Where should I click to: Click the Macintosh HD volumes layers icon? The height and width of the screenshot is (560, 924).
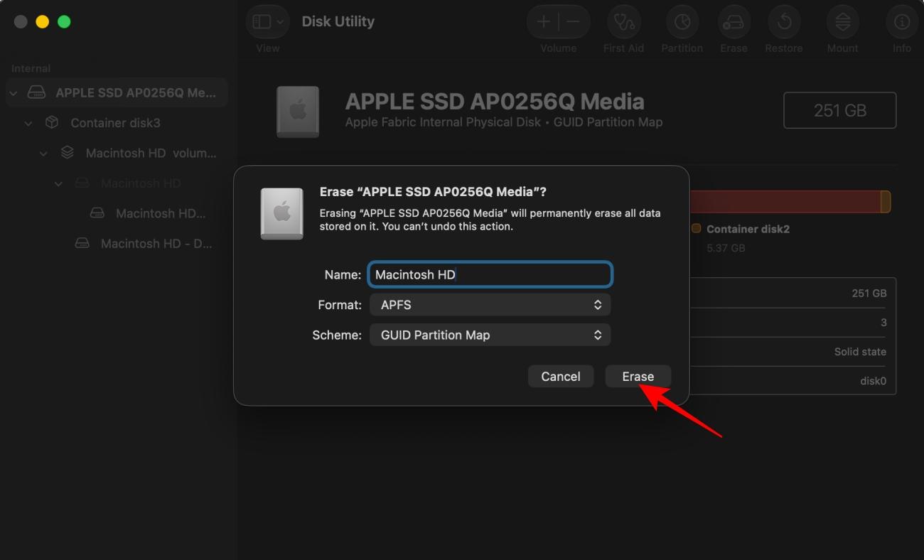[x=67, y=153]
